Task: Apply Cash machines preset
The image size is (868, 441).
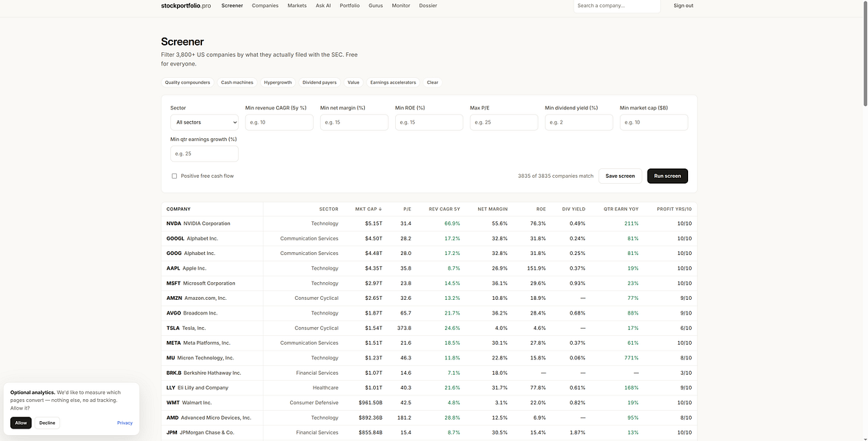Action: click(237, 82)
